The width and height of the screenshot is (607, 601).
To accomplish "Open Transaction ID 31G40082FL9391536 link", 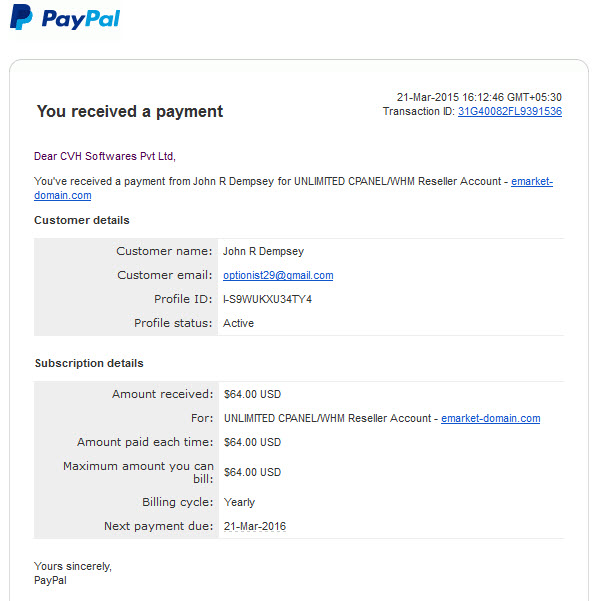I will tap(509, 111).
